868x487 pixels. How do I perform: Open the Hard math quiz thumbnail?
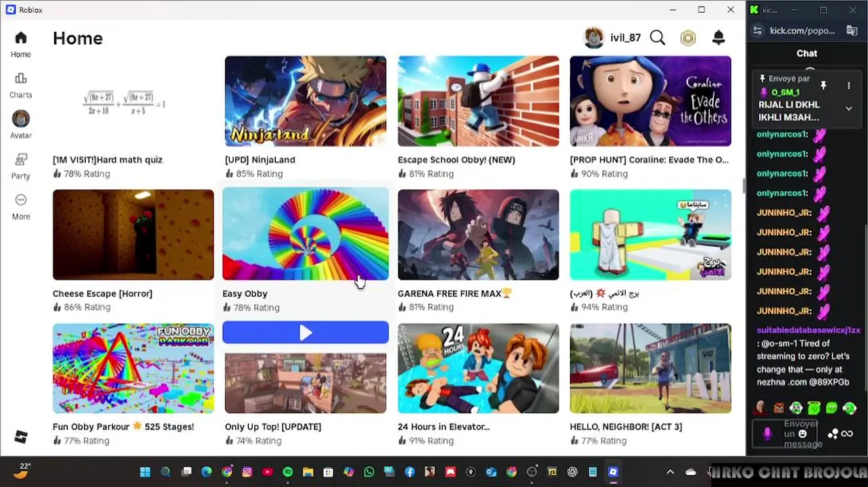click(x=133, y=101)
